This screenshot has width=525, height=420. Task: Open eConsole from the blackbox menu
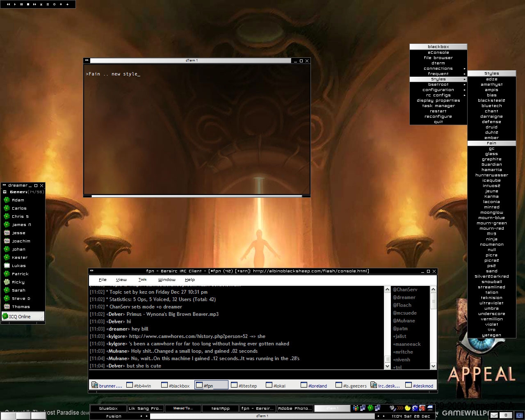click(x=438, y=52)
